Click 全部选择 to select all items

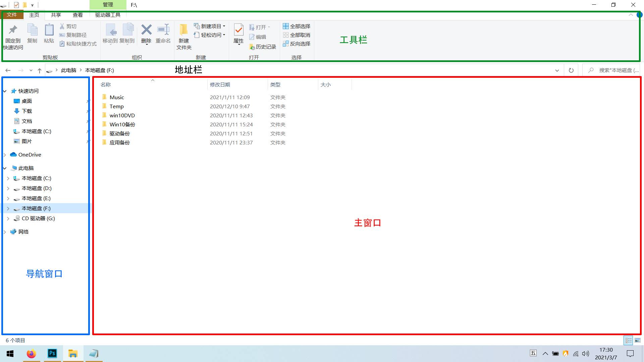coord(297,26)
